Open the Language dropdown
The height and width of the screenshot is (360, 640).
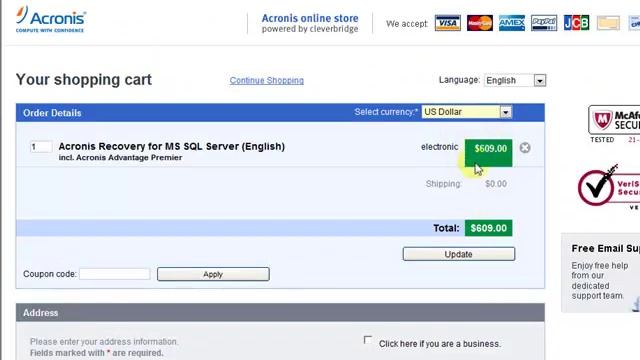point(515,80)
